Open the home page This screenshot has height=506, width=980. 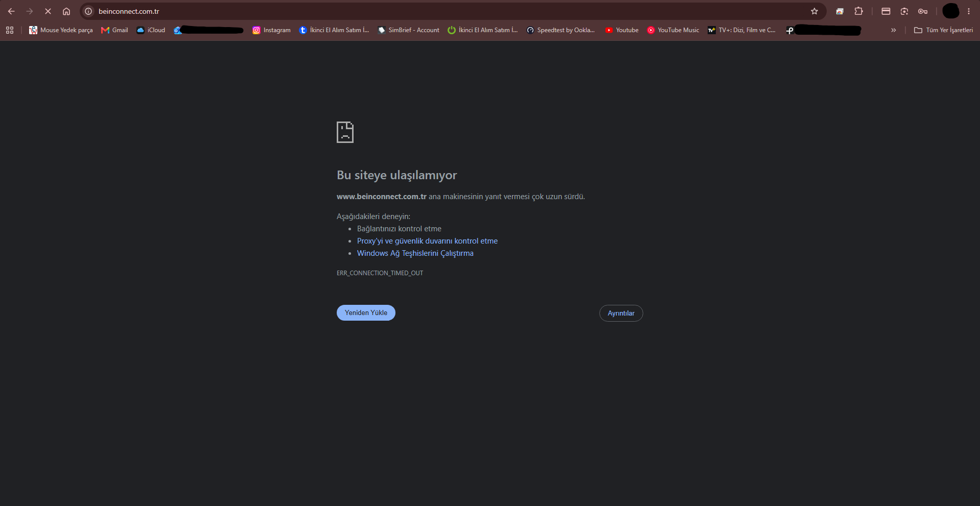[66, 11]
